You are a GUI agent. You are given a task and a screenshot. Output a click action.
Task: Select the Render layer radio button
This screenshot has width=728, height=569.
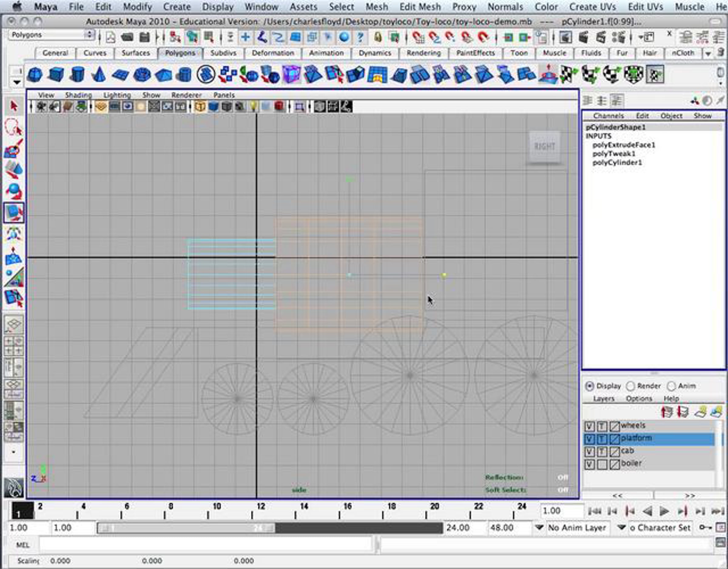coord(630,386)
